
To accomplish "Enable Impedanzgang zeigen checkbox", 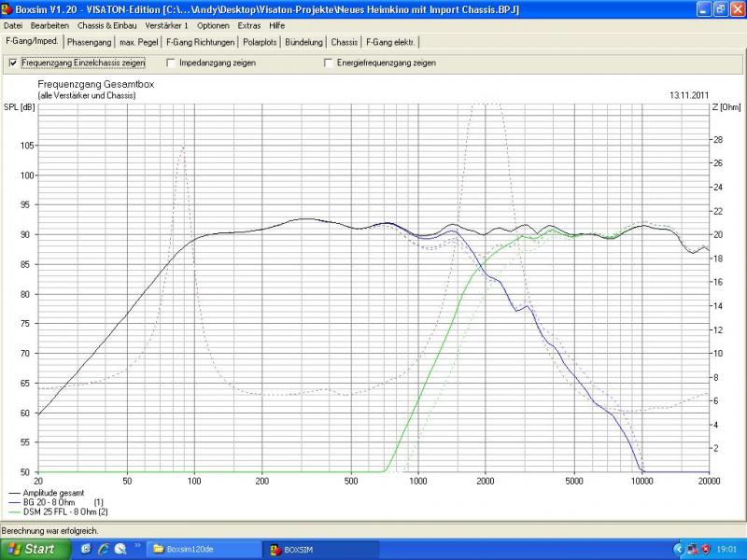I will pyautogui.click(x=171, y=63).
